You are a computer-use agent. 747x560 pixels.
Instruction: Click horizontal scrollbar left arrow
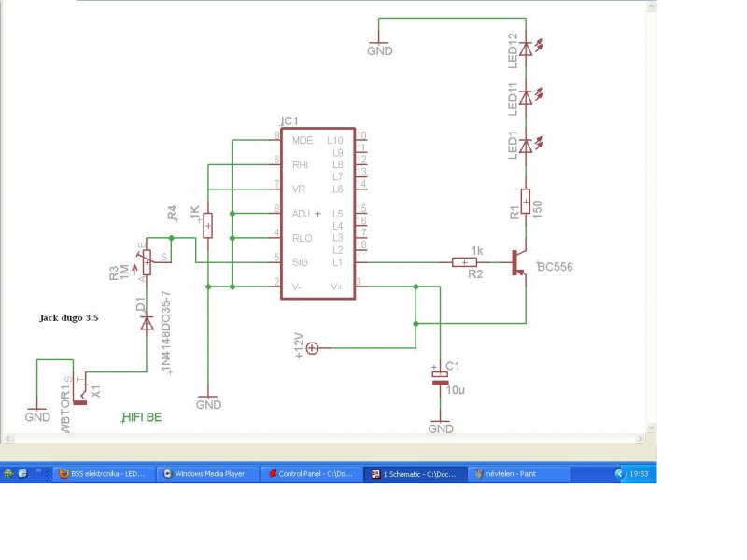[7, 439]
